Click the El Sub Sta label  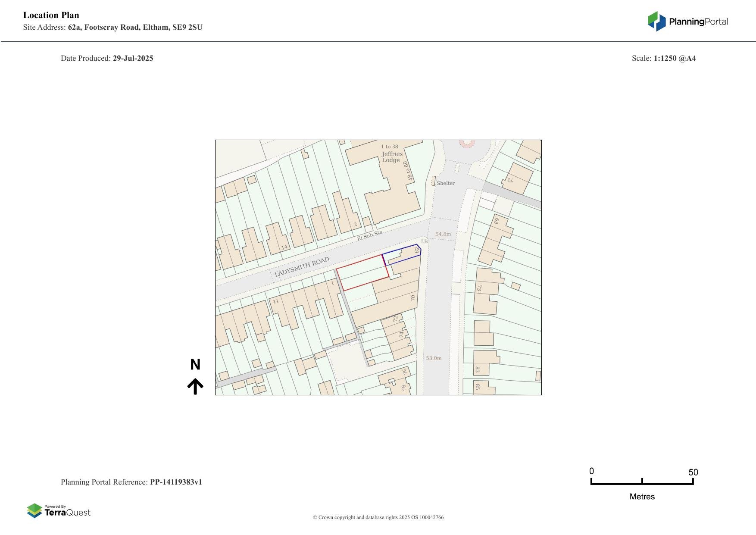click(369, 236)
